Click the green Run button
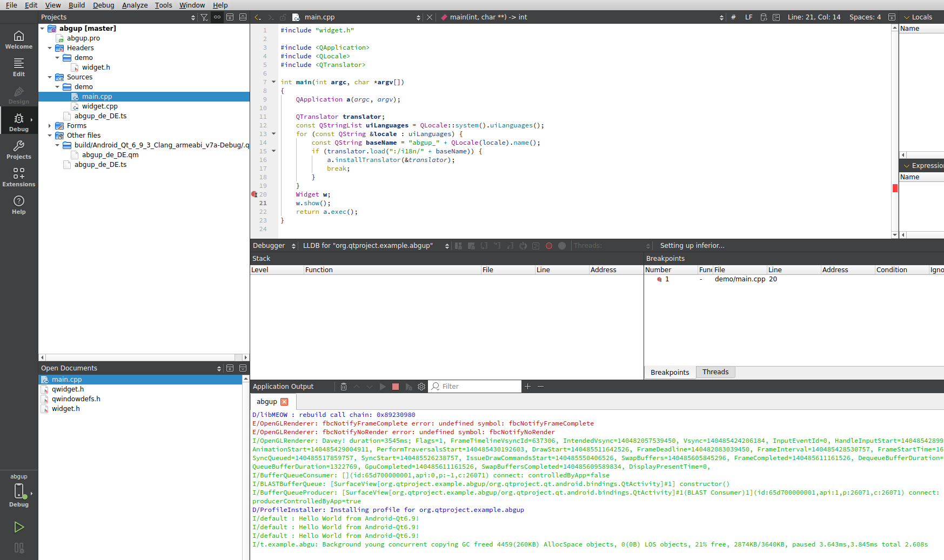 19,527
